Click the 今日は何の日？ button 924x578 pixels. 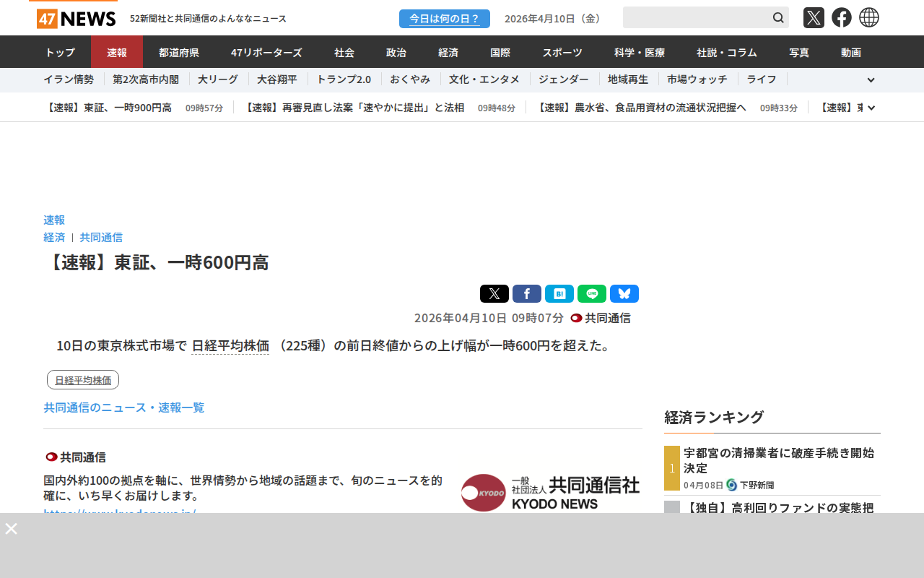(445, 19)
